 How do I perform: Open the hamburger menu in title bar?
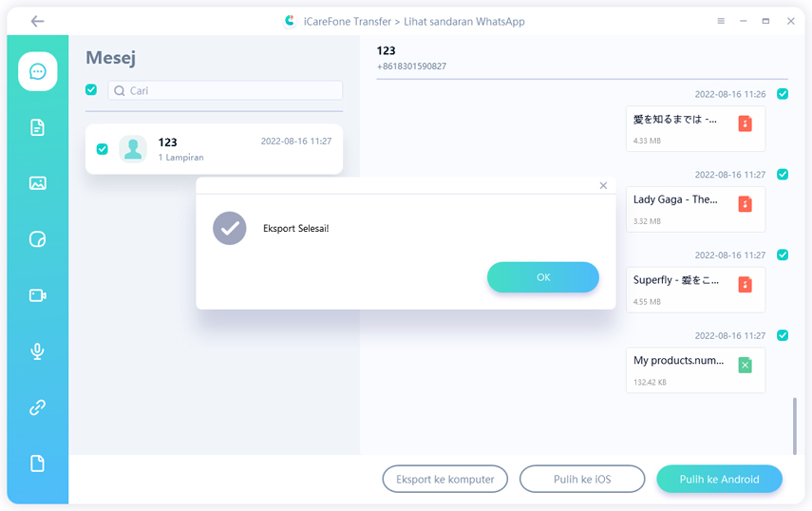click(x=721, y=21)
